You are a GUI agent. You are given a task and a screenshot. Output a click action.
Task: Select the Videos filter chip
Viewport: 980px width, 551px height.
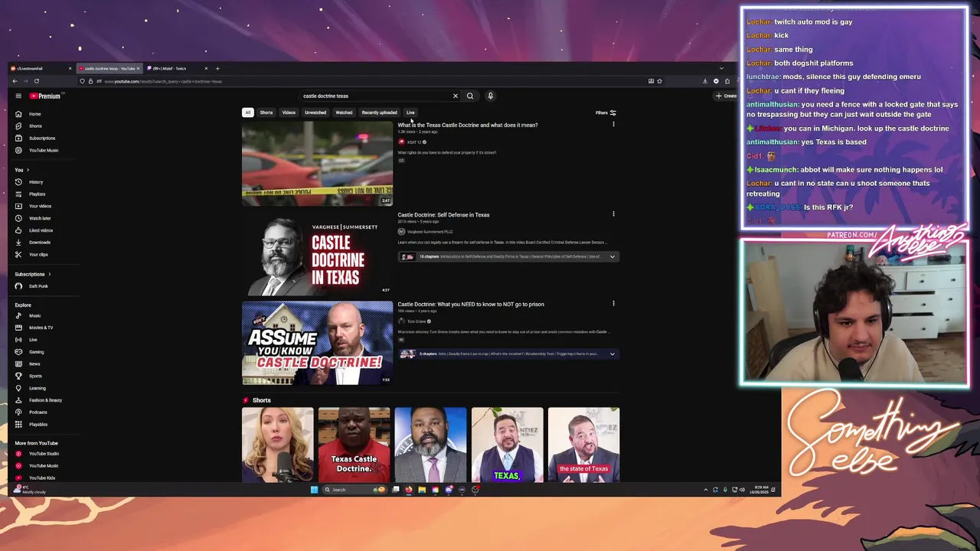[289, 112]
